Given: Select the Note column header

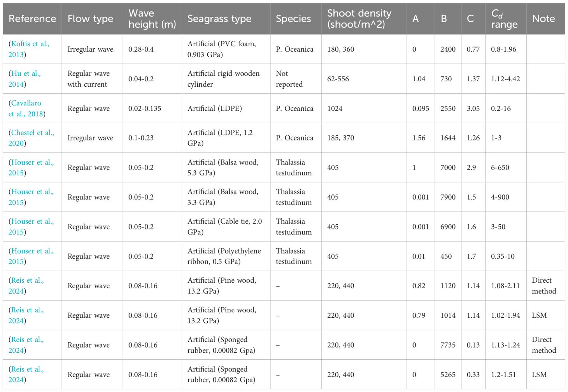Looking at the screenshot, I should click(x=543, y=19).
